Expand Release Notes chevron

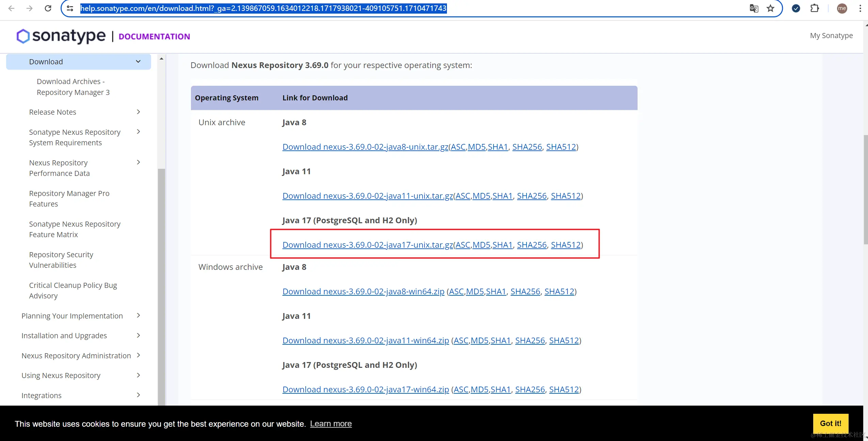138,112
